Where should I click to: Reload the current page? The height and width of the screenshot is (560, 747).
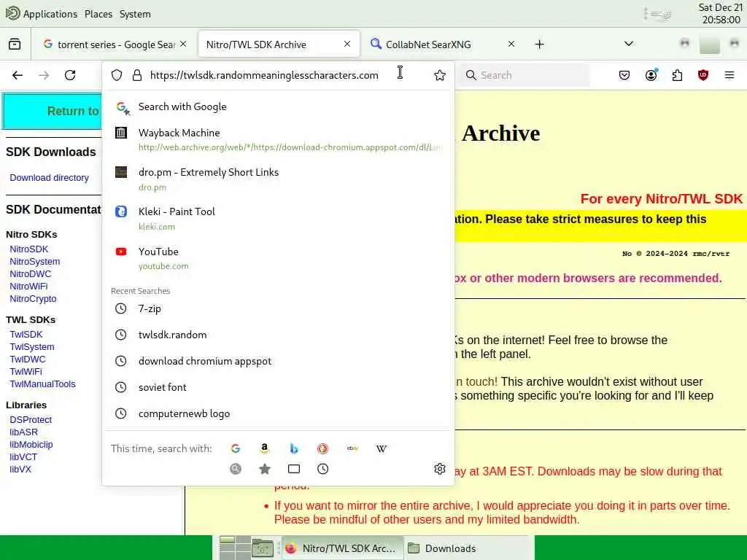click(70, 75)
